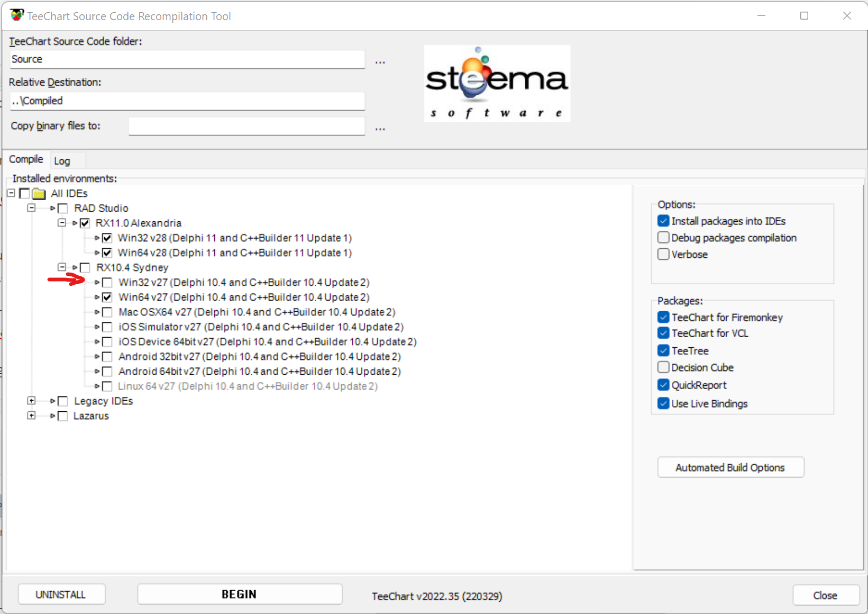Viewport: 868px width, 614px height.
Task: Click the Steema software logo
Action: [497, 83]
